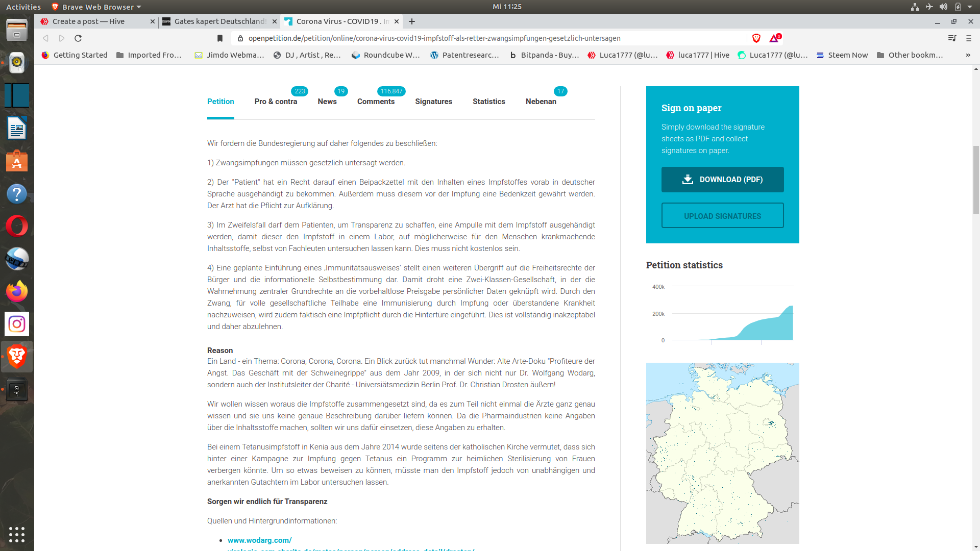Click Brave icon in dock
The width and height of the screenshot is (980, 551).
pyautogui.click(x=17, y=357)
